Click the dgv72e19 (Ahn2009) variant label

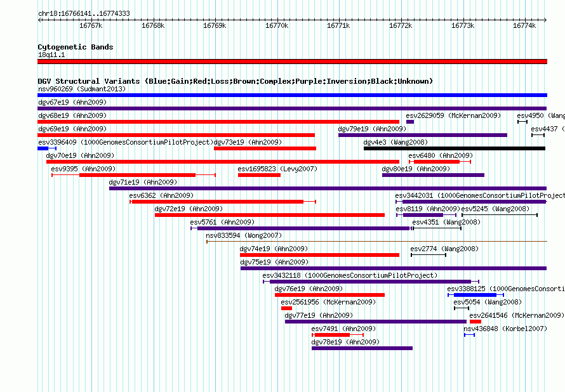tap(189, 209)
